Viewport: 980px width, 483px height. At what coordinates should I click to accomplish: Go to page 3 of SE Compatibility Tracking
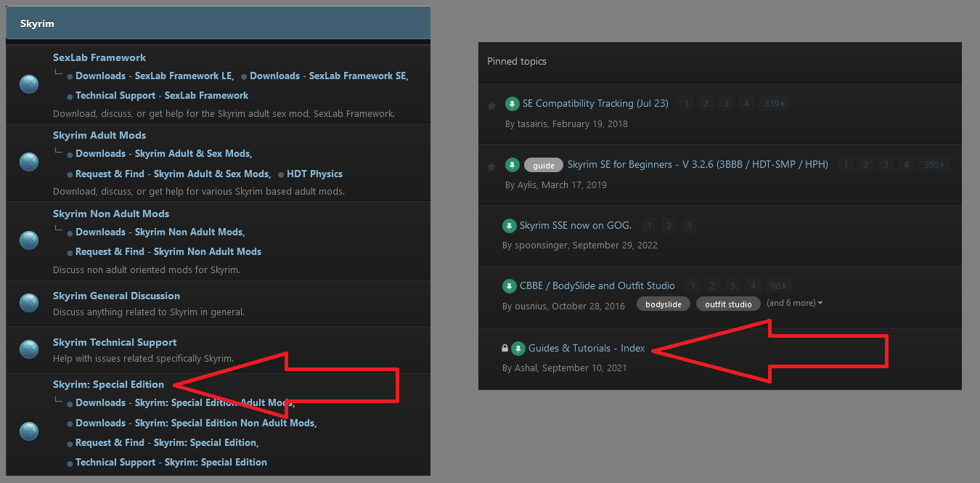pos(725,104)
